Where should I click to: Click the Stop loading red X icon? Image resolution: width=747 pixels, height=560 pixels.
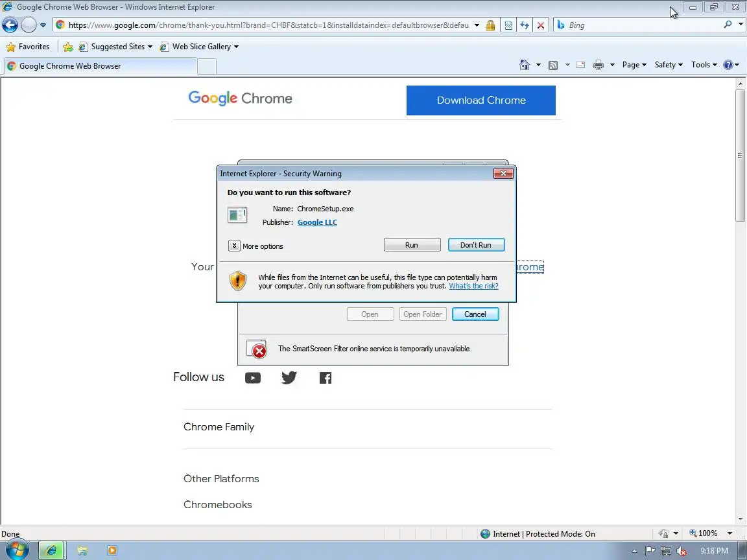(x=541, y=25)
